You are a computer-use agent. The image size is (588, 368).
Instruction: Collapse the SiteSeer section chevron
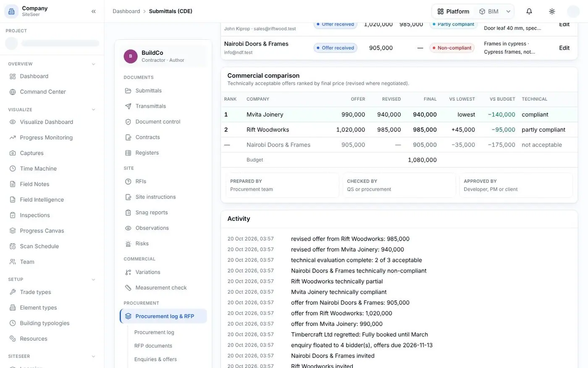click(x=93, y=357)
